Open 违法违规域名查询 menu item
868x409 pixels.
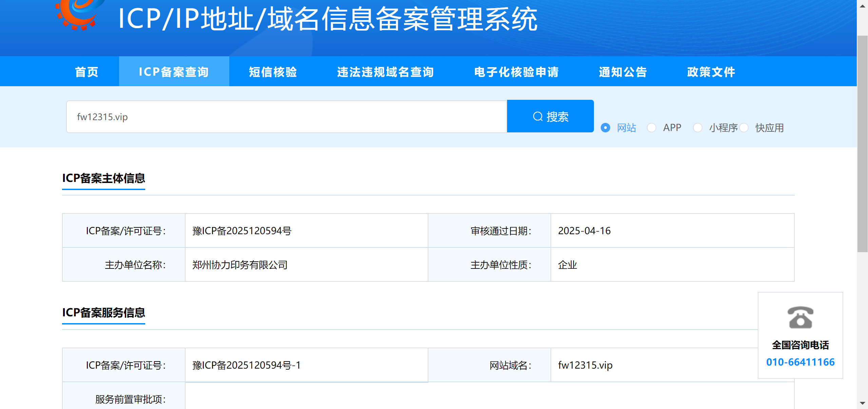[385, 72]
